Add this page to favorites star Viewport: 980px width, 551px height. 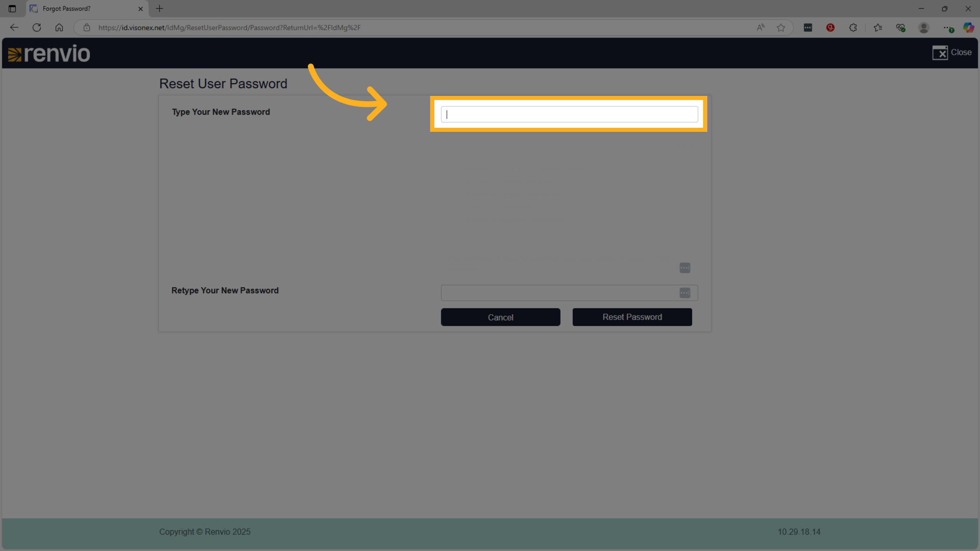781,27
